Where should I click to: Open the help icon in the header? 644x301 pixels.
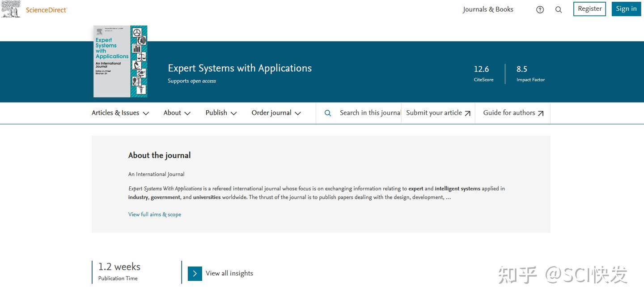pyautogui.click(x=540, y=9)
